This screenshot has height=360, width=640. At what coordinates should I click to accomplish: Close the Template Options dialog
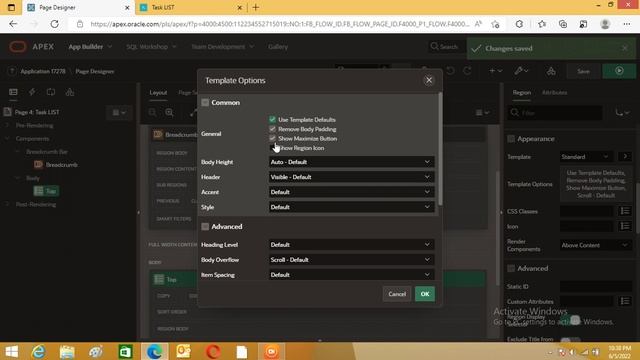(x=429, y=80)
